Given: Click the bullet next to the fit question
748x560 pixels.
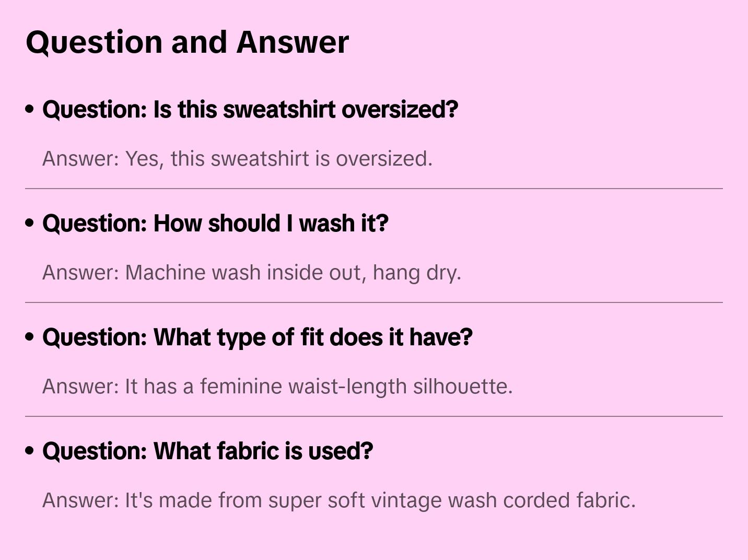Looking at the screenshot, I should 30,337.
